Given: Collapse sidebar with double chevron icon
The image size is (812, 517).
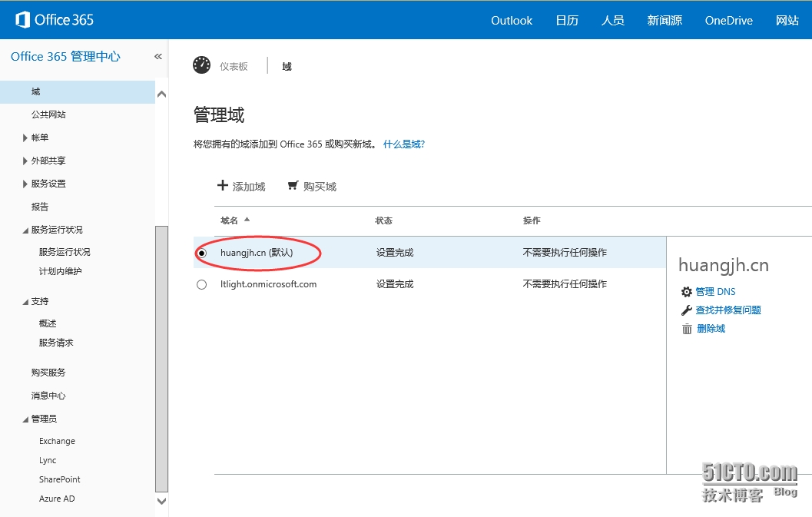Looking at the screenshot, I should pos(158,57).
